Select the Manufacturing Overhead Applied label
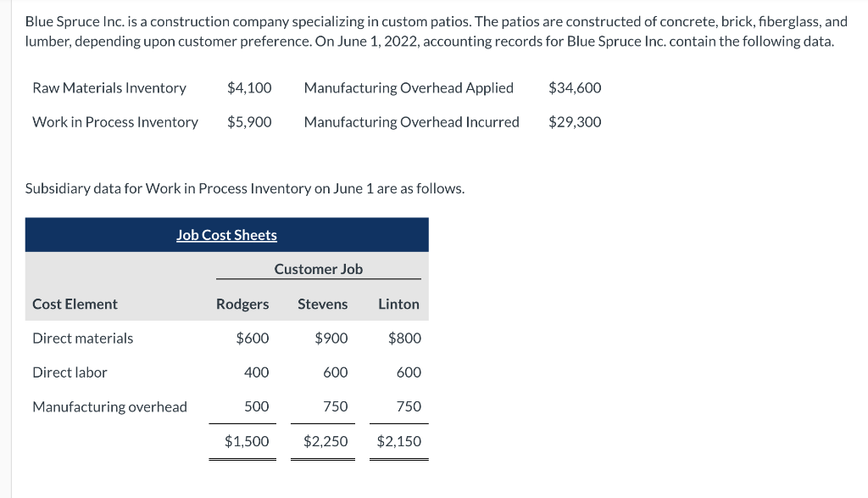Image resolution: width=868 pixels, height=498 pixels. [x=409, y=88]
